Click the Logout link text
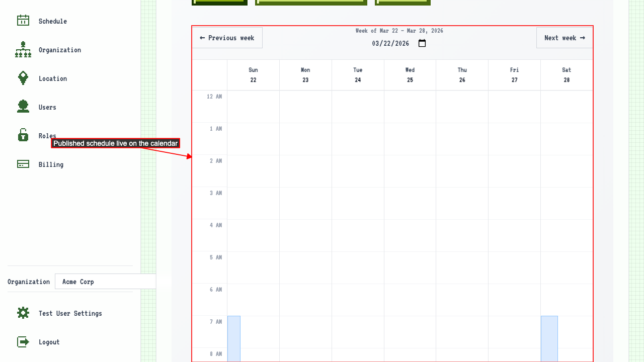The width and height of the screenshot is (644, 362). tap(49, 342)
